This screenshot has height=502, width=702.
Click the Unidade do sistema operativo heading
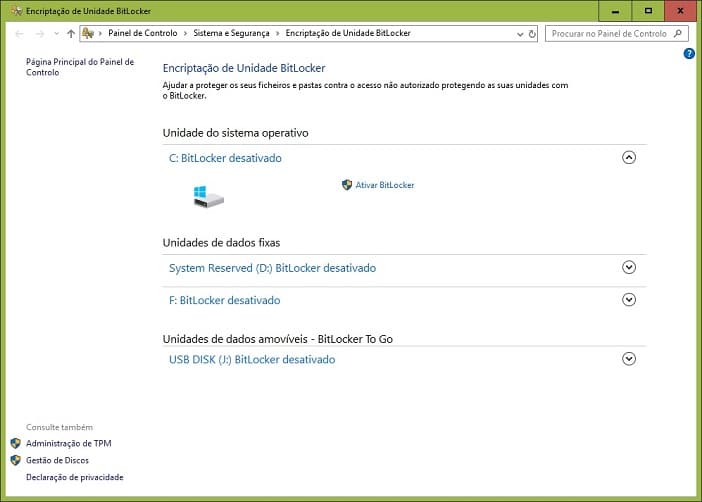pyautogui.click(x=235, y=133)
